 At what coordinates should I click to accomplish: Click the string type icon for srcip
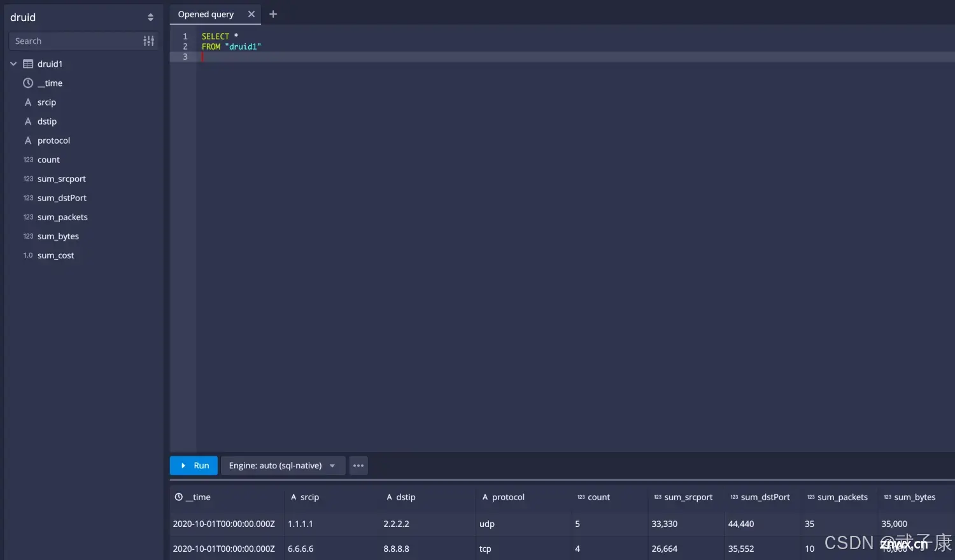28,102
